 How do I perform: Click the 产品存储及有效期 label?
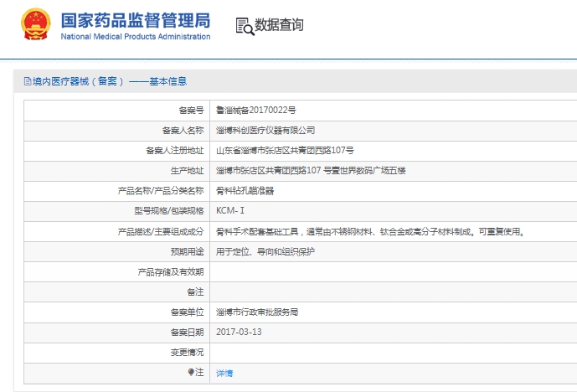pos(171,272)
